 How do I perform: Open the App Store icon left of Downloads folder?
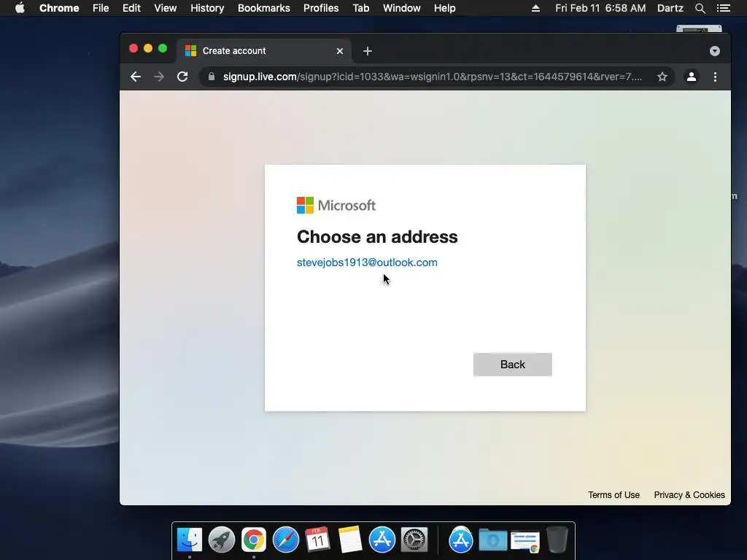click(x=461, y=540)
